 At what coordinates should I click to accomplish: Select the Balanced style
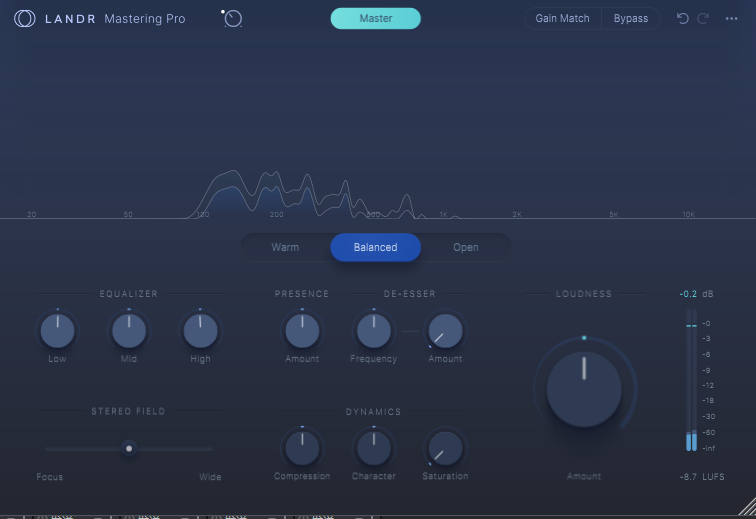(376, 247)
